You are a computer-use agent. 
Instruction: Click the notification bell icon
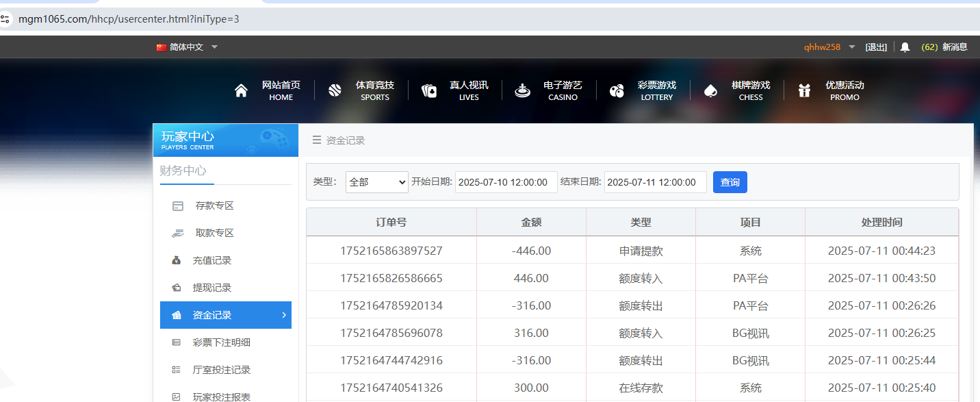tap(903, 47)
